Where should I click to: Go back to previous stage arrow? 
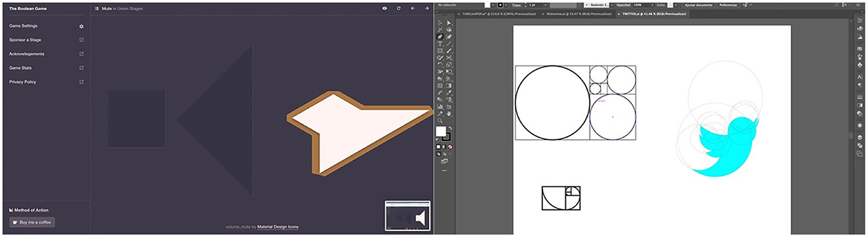tap(413, 9)
